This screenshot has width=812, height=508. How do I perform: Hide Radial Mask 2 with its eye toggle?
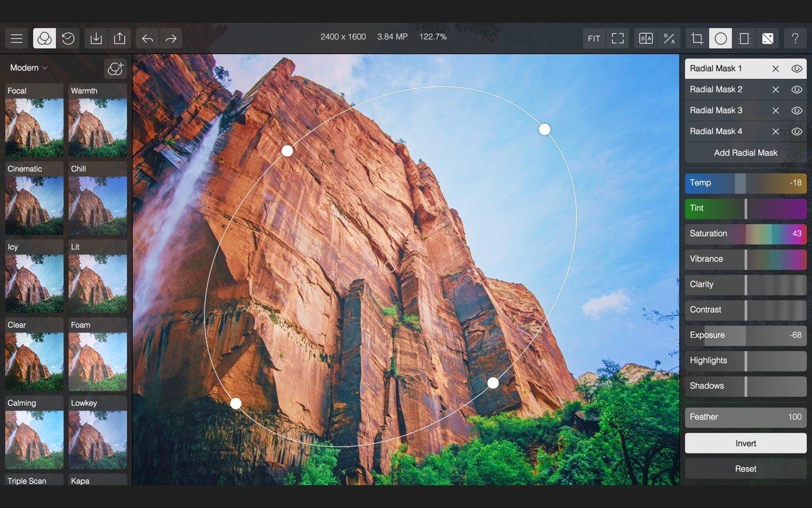tap(797, 90)
